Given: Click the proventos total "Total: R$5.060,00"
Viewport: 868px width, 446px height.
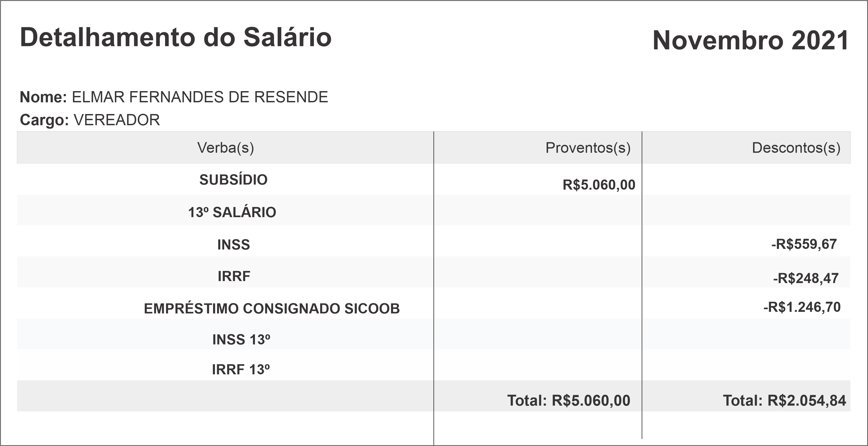Looking at the screenshot, I should 569,400.
